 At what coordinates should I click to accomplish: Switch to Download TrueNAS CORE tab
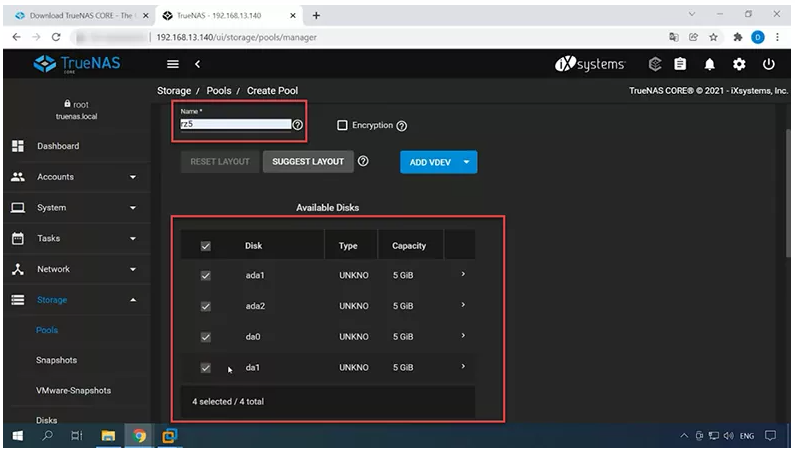click(81, 16)
